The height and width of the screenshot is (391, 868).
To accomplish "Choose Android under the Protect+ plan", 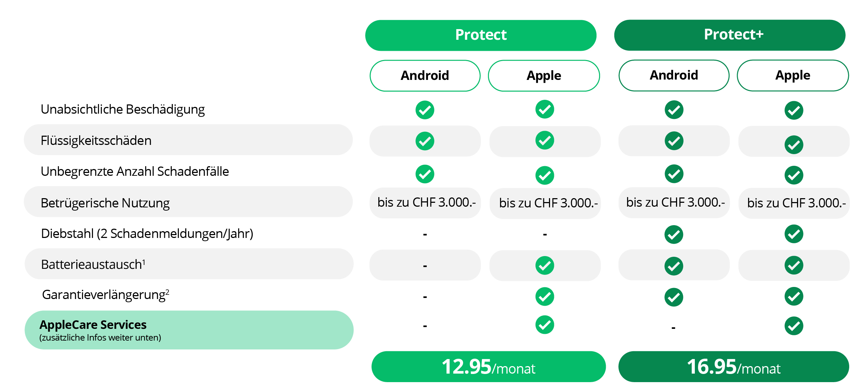I will [x=674, y=75].
